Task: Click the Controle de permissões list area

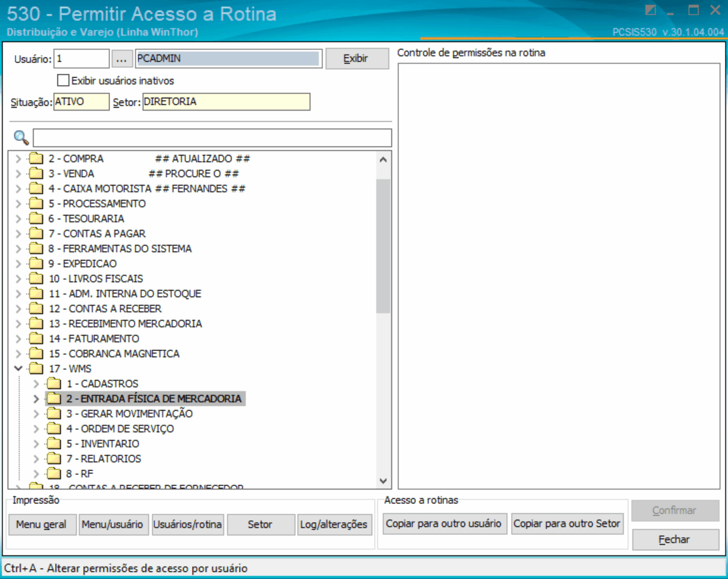Action: click(x=559, y=276)
